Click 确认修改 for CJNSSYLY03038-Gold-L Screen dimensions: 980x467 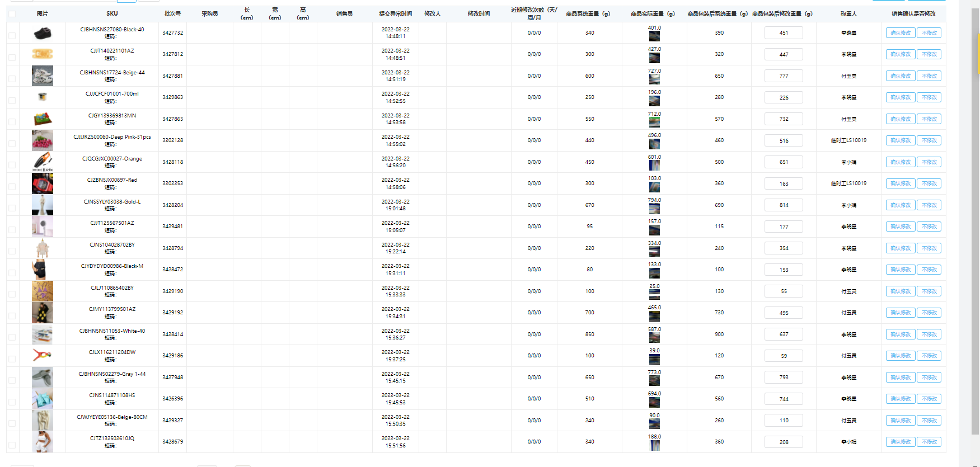click(901, 205)
